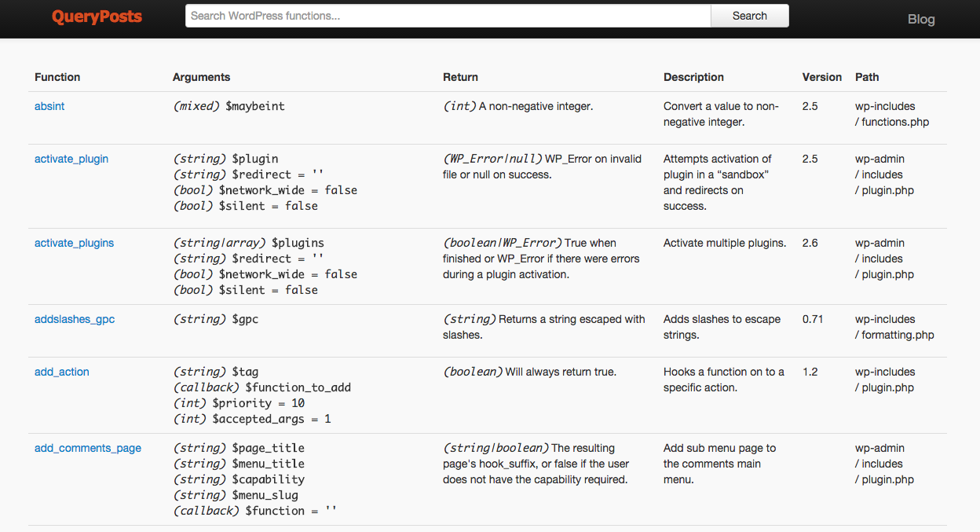Screen dimensions: 980x532
Task: Sort by the Description column header
Action: tap(693, 77)
